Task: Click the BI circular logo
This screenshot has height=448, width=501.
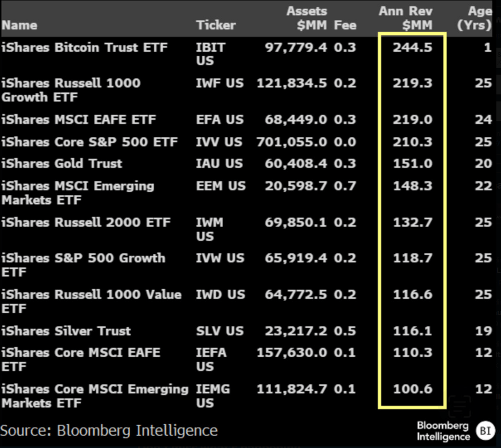Action: (485, 431)
